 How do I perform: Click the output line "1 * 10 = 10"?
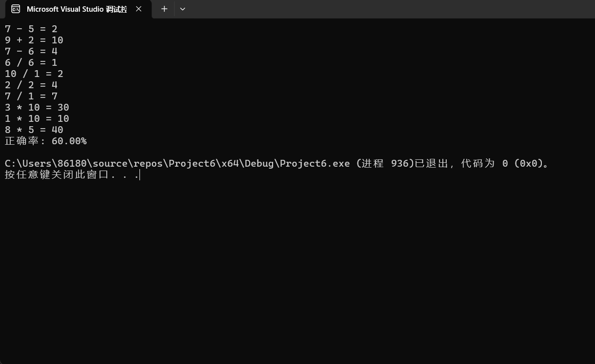pyautogui.click(x=37, y=119)
